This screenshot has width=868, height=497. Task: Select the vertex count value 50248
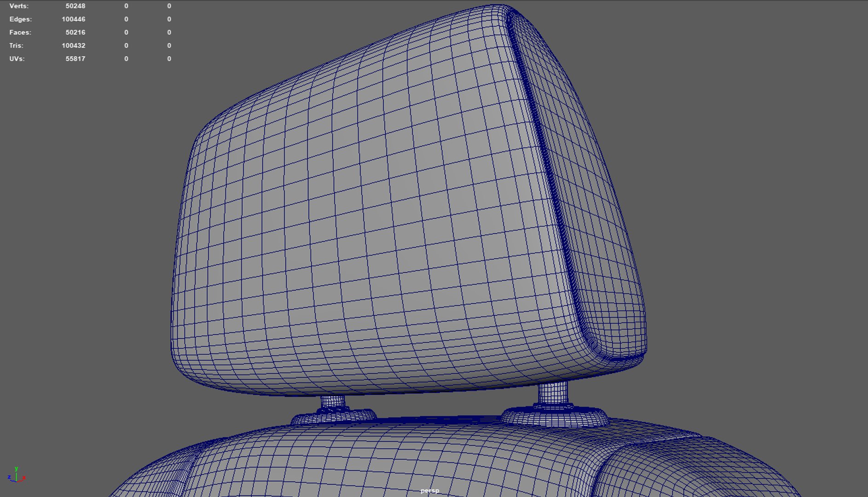[x=75, y=6]
